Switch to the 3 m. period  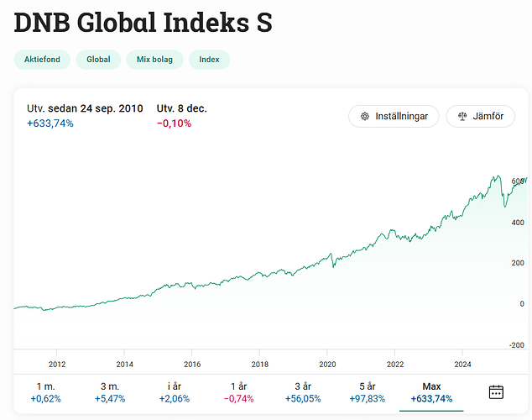(112, 392)
